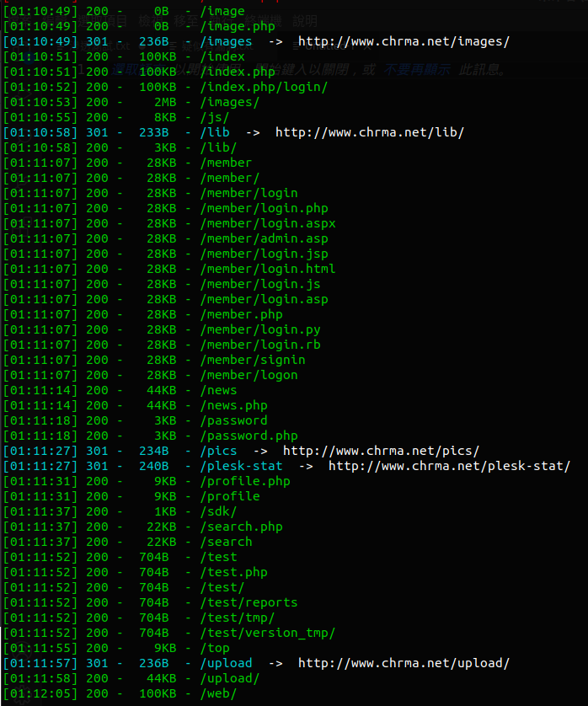Open 說明 menu in background editor window
588x706 pixels.
point(305,21)
